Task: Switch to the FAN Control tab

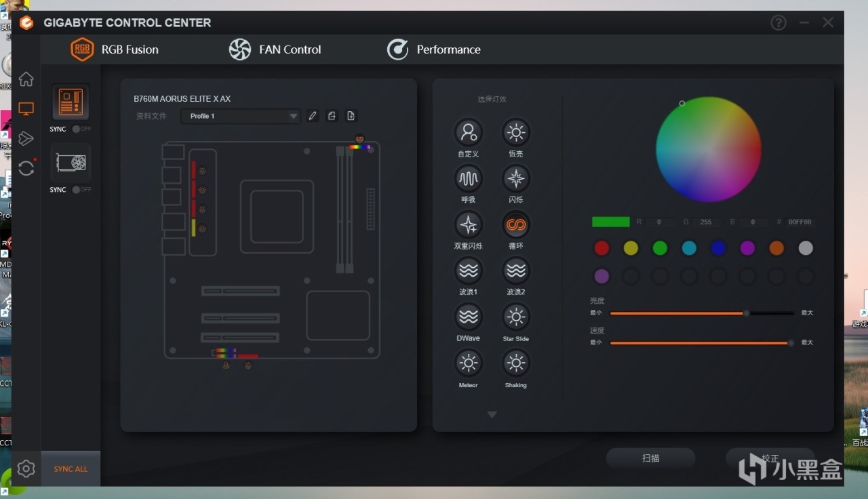Action: coord(275,49)
